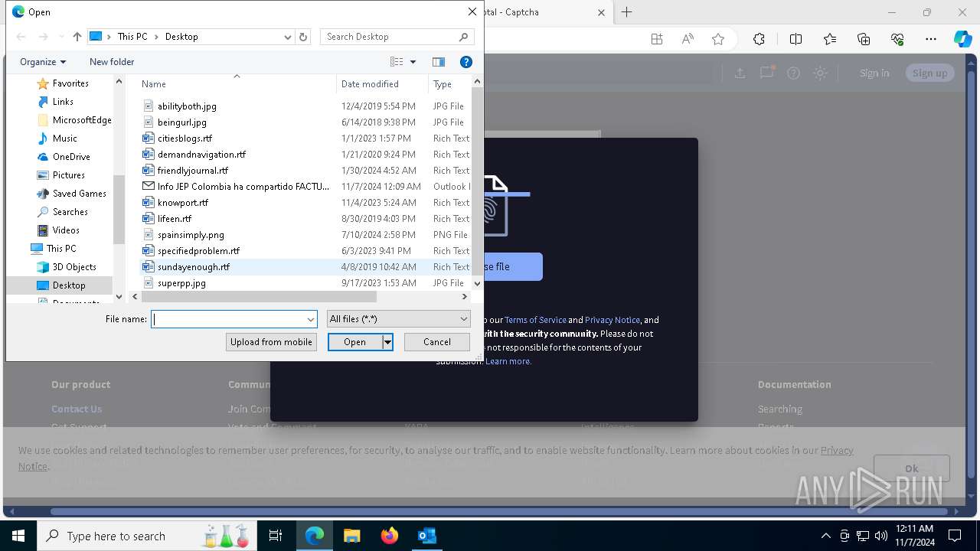Select OneDrive in navigation tree

coord(71,157)
